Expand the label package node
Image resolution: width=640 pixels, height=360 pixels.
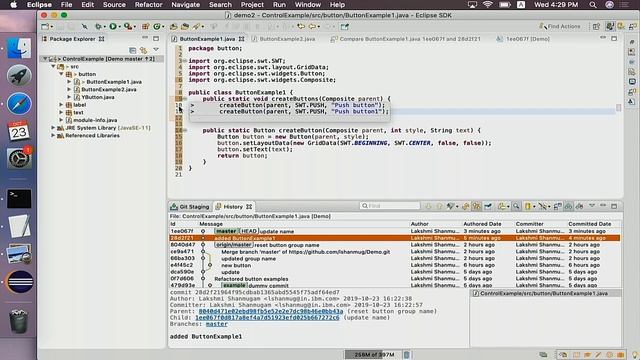point(61,105)
